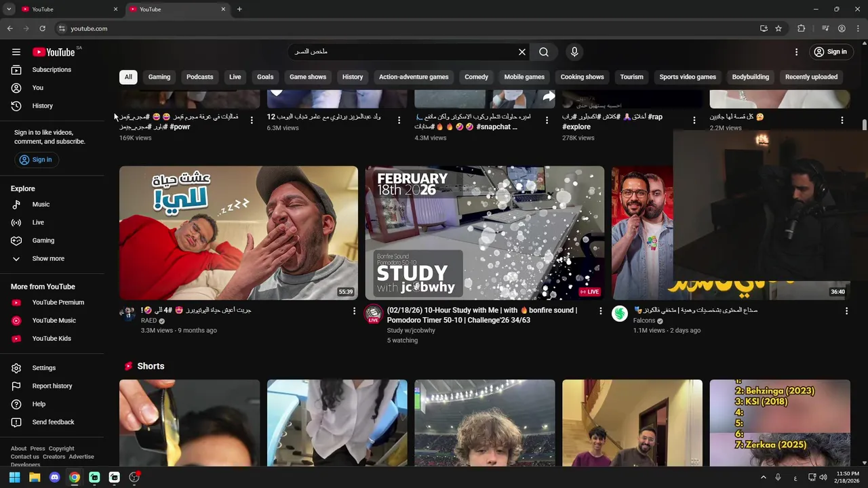Viewport: 868px width, 488px height.
Task: Open the 10-Hour Study with Me title
Action: 482,315
